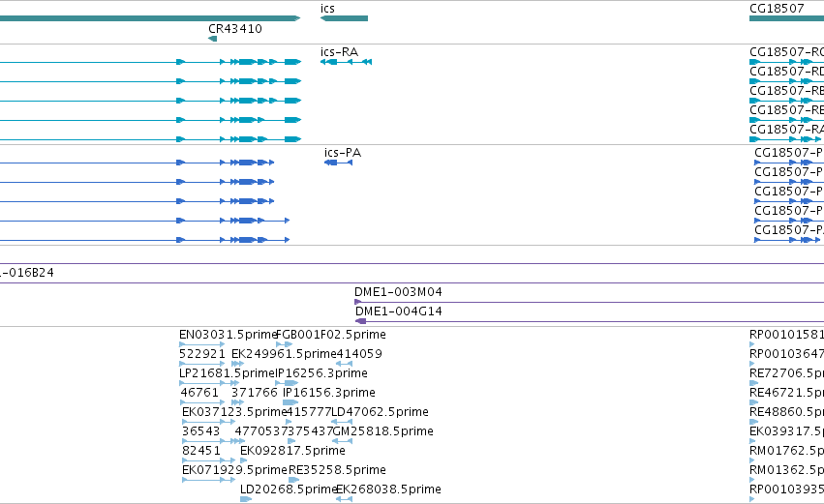Select the 414059 EST arrow glyph
Viewport: 824px width, 504px height.
click(x=344, y=364)
